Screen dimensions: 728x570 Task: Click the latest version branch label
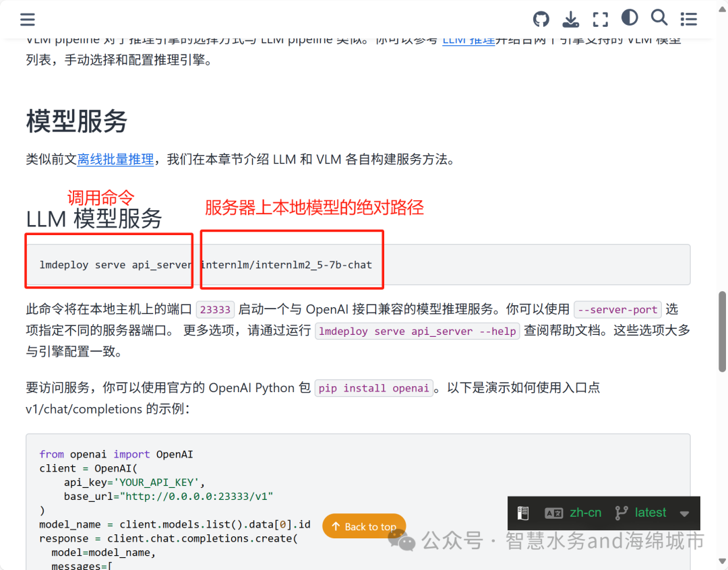[x=650, y=513]
